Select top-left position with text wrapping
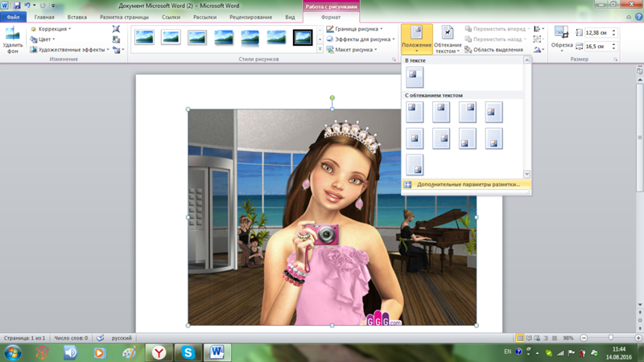 [x=415, y=112]
